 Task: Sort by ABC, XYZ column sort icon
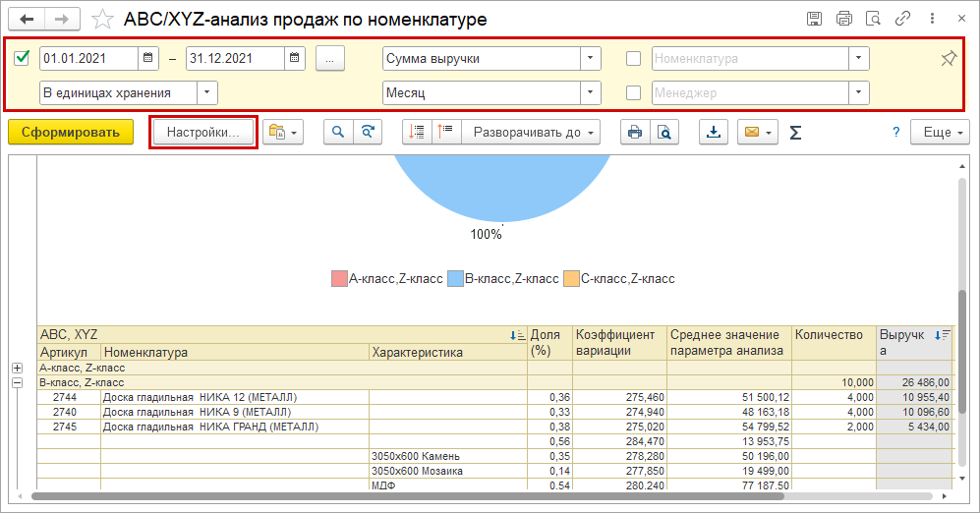point(517,335)
